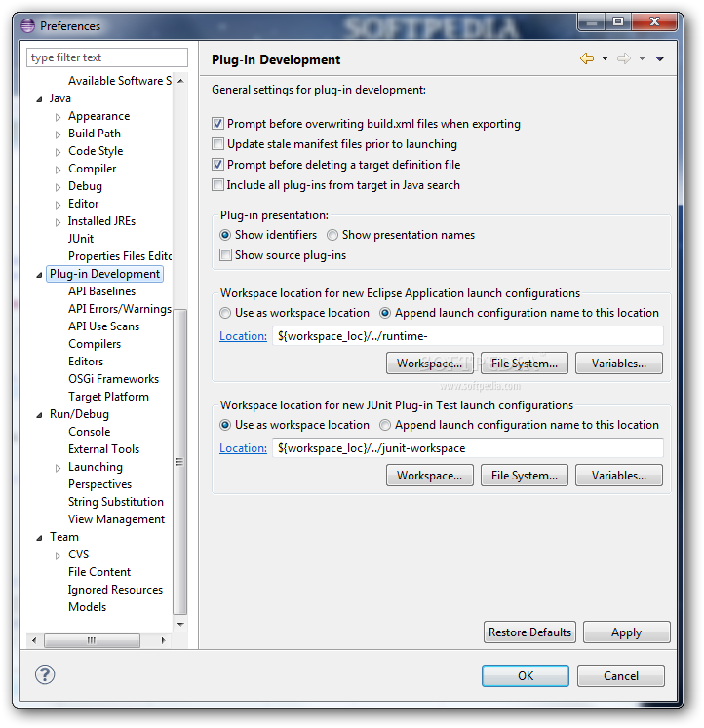
Task: Enable Update stale manifest files prior to launching
Action: (x=217, y=144)
